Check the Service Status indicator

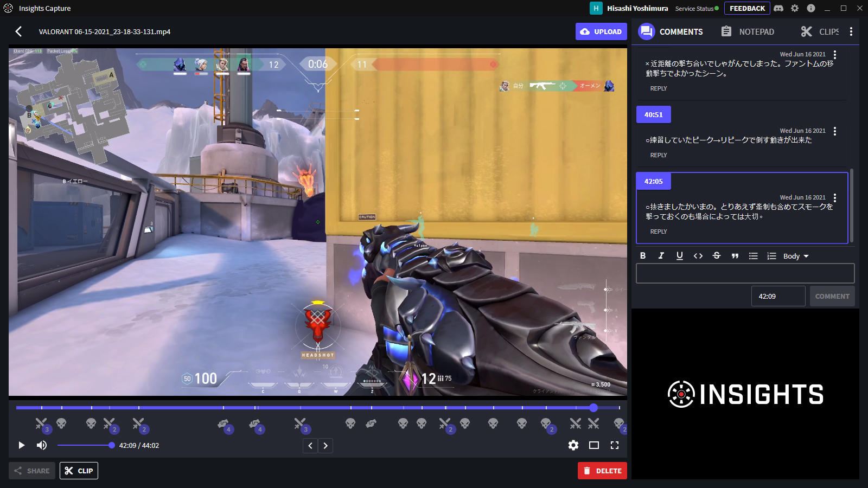[x=697, y=8]
